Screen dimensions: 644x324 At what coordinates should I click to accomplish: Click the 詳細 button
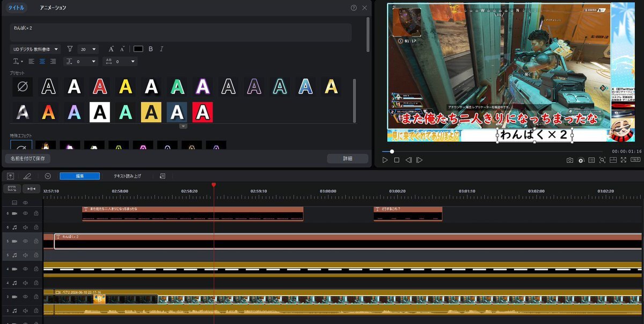(348, 159)
